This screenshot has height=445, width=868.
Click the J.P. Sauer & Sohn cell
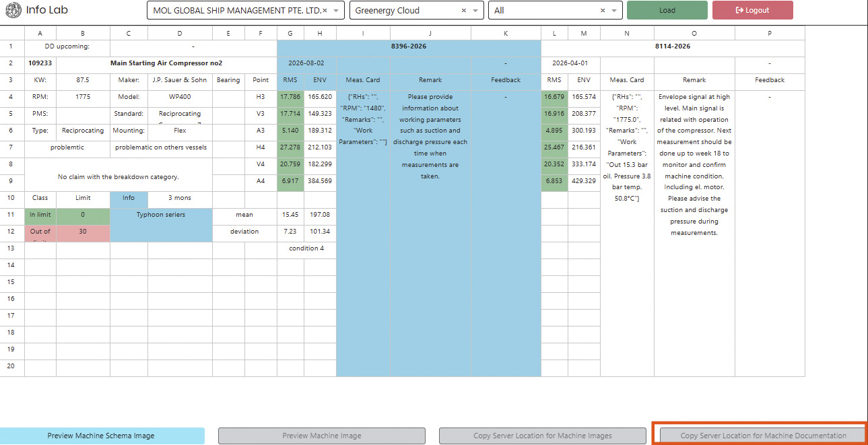coord(180,80)
